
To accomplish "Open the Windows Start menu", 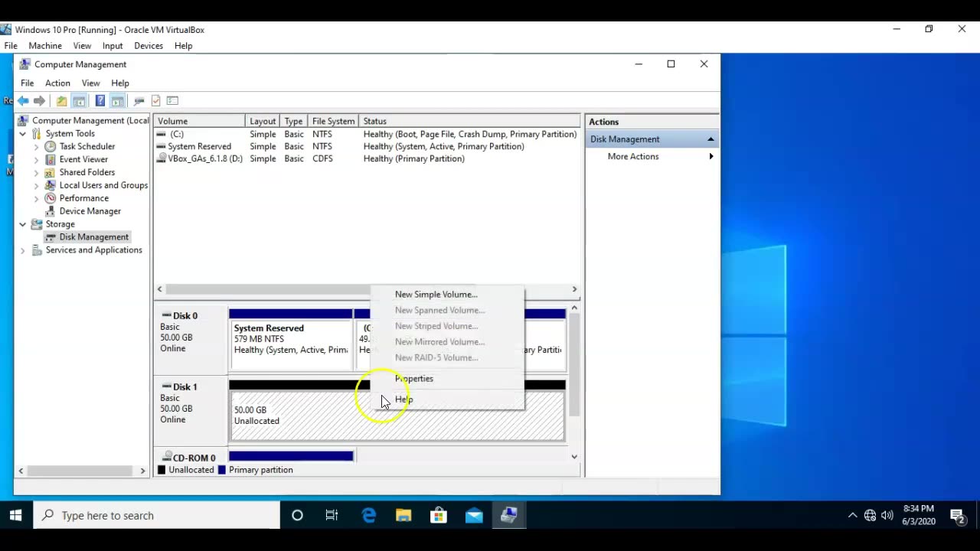I will point(16,515).
